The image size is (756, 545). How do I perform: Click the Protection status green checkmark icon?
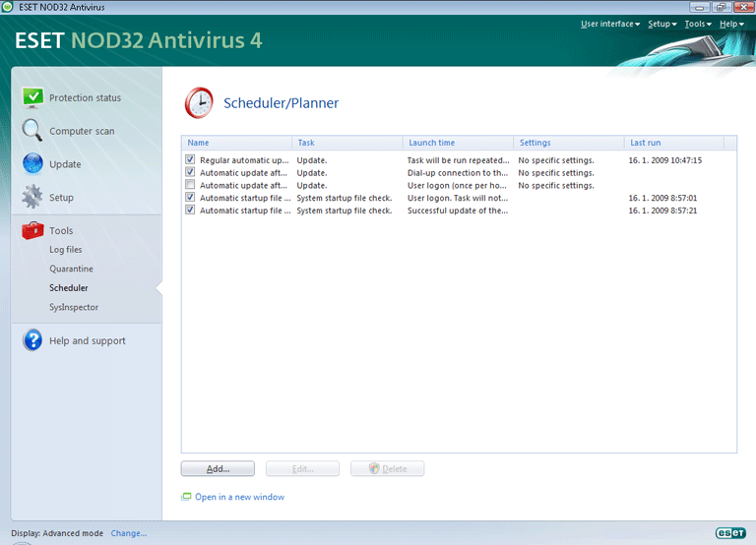click(x=32, y=97)
